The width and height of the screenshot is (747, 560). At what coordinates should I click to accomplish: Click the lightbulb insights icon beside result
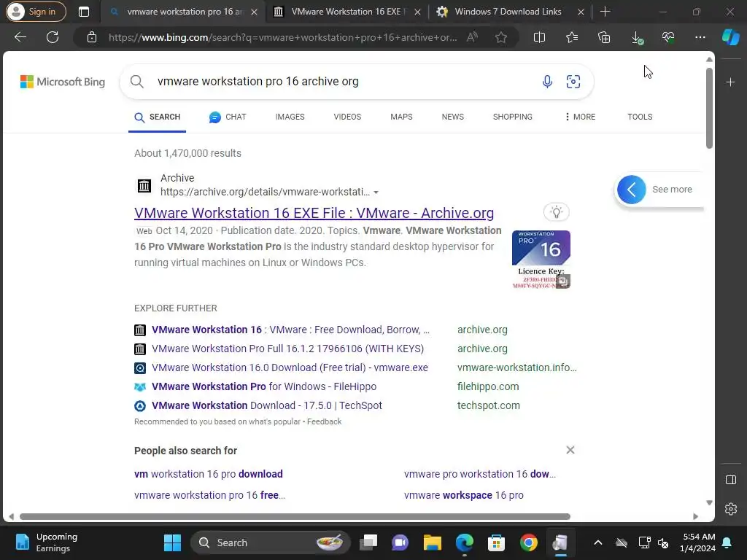556,212
